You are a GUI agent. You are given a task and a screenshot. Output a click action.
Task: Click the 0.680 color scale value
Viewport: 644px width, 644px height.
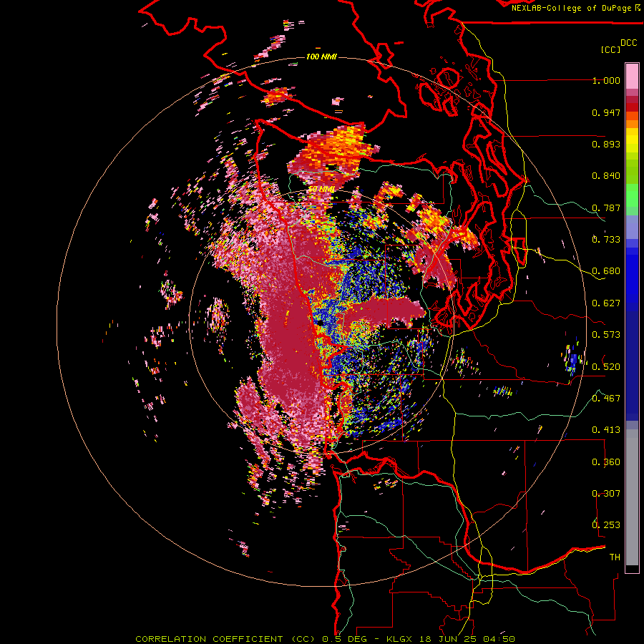606,271
